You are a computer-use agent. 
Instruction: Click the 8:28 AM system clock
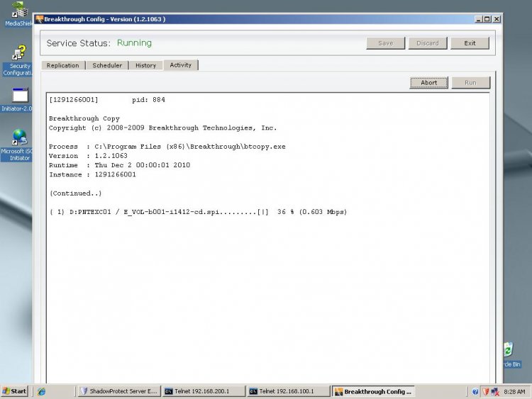514,392
